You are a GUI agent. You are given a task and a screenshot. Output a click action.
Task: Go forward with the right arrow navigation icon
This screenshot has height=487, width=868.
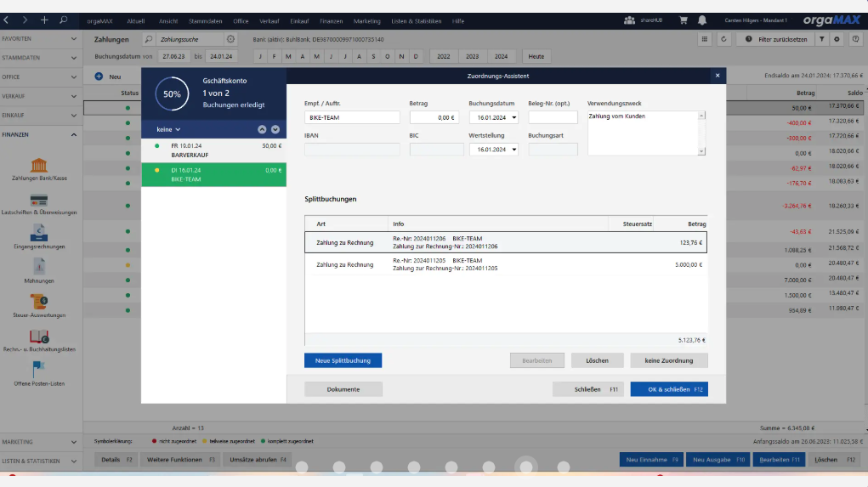tap(25, 20)
